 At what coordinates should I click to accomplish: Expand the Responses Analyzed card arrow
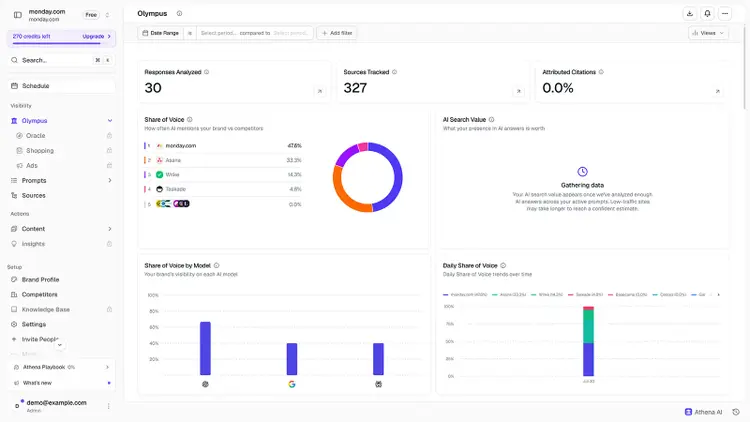click(320, 91)
